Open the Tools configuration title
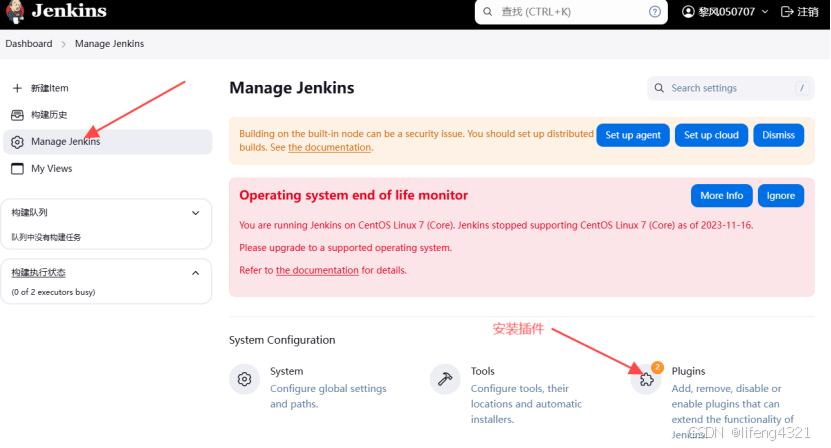 [x=482, y=371]
